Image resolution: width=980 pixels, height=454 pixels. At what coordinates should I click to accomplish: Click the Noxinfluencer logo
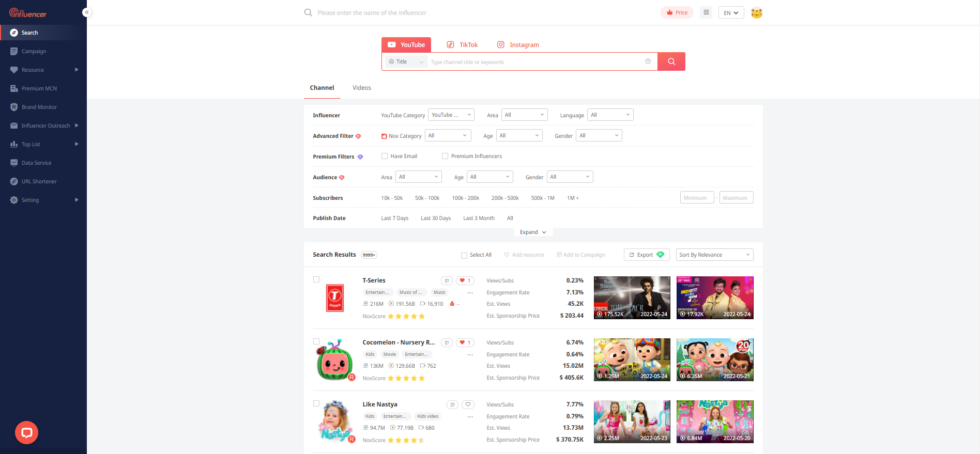pyautogui.click(x=28, y=13)
